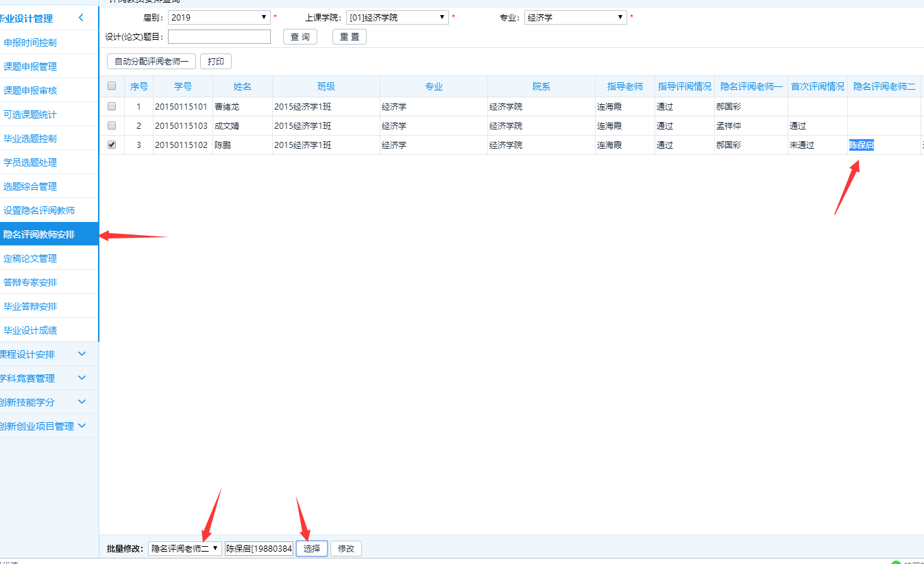Click the 自动分配评阅老师一 button
This screenshot has width=924, height=564.
[151, 62]
